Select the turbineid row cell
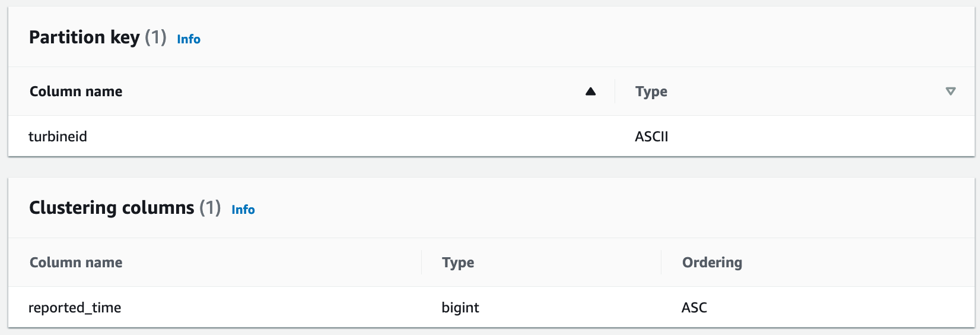980x335 pixels. pos(58,137)
